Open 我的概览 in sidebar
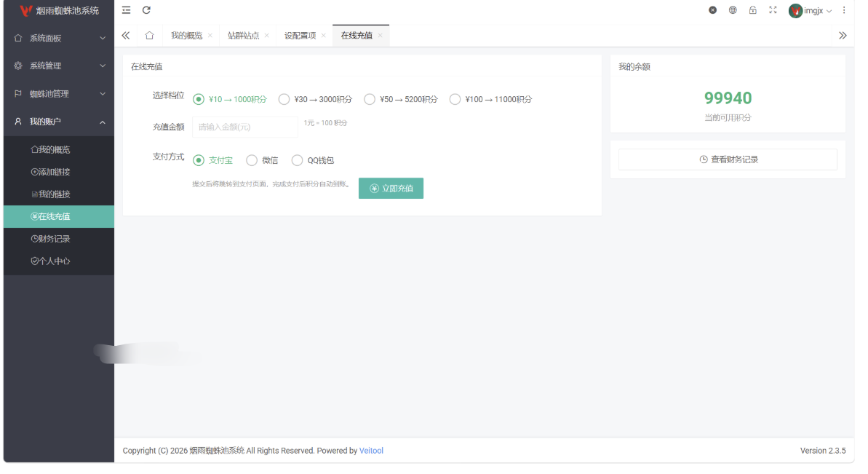The image size is (868, 474). point(59,149)
